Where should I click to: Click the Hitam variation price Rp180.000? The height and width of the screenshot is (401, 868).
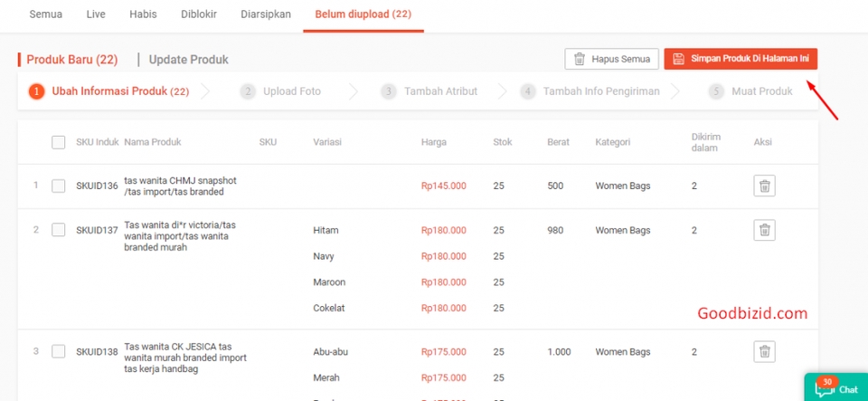point(443,230)
